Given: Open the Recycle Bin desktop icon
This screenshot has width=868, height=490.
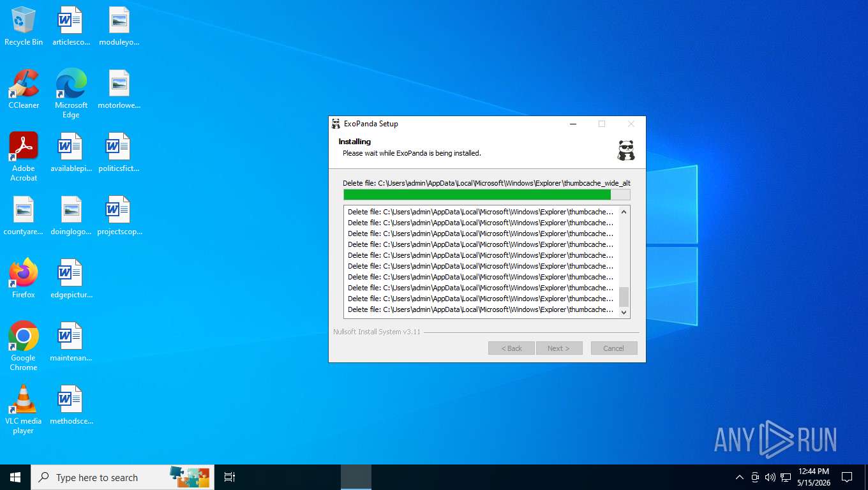Looking at the screenshot, I should (24, 26).
